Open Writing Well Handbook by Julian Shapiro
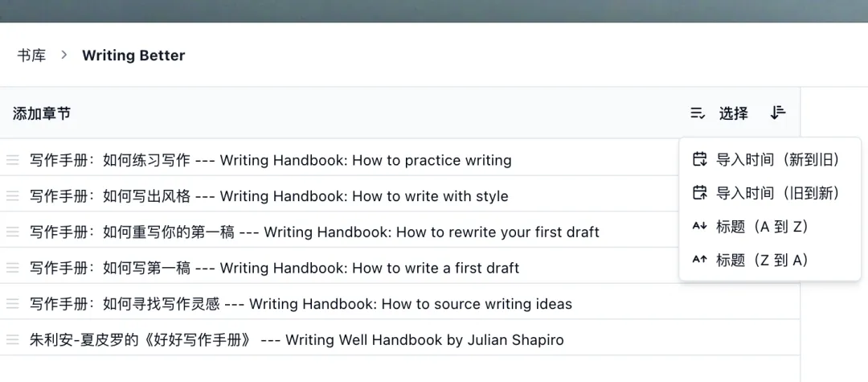Screen dimensions: 868x382 (x=297, y=340)
